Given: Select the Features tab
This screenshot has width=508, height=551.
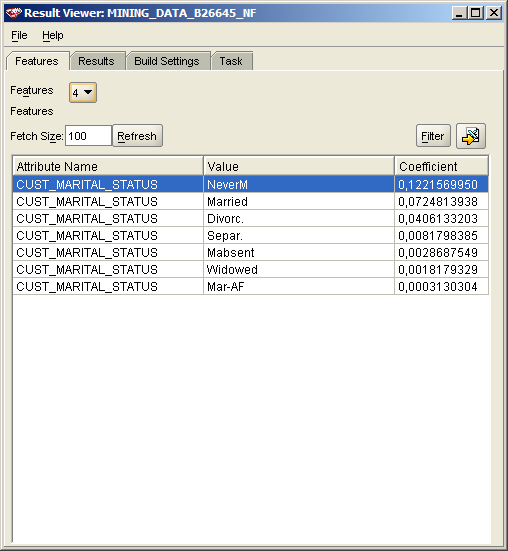Looking at the screenshot, I should point(37,61).
